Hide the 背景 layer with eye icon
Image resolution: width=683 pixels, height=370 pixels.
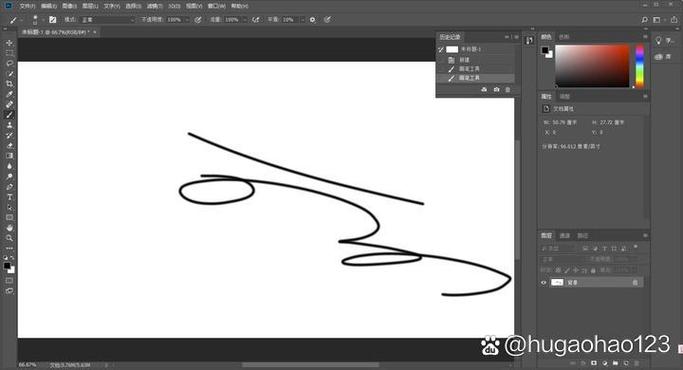coord(544,282)
